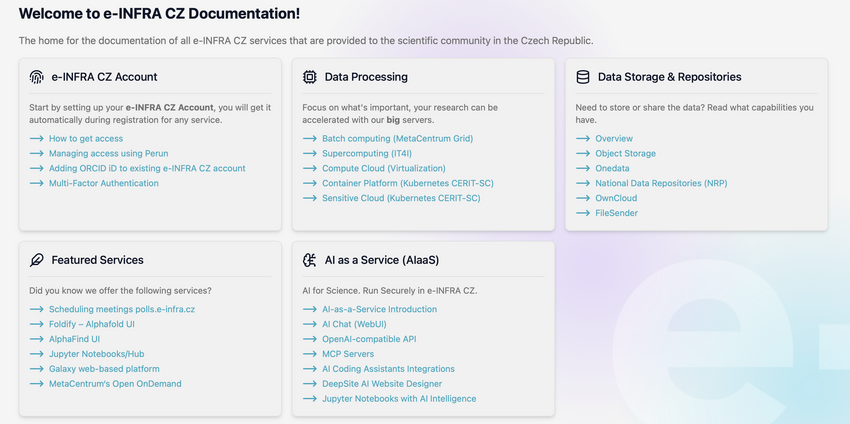The height and width of the screenshot is (424, 850).
Task: Open Galaxy web-based platform
Action: (104, 369)
